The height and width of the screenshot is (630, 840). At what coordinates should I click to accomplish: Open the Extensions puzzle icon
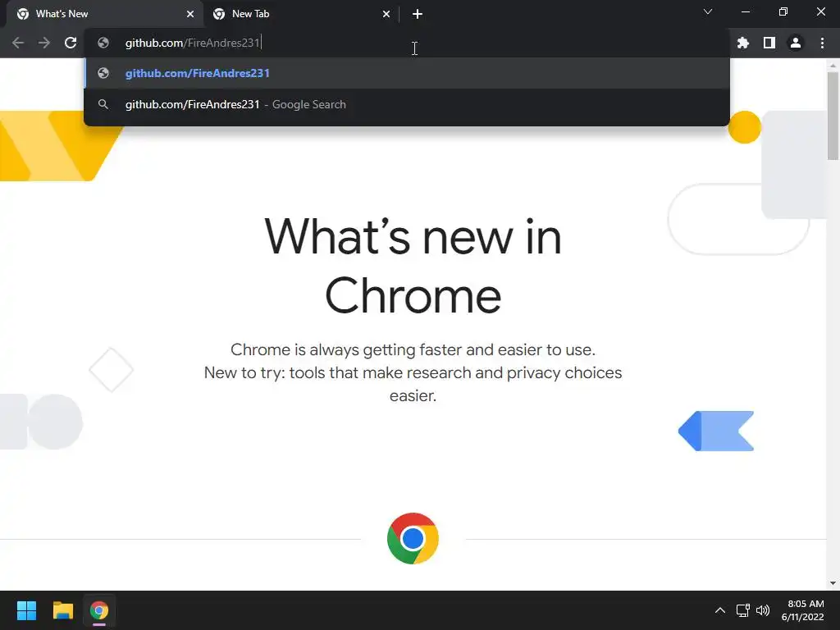[742, 43]
